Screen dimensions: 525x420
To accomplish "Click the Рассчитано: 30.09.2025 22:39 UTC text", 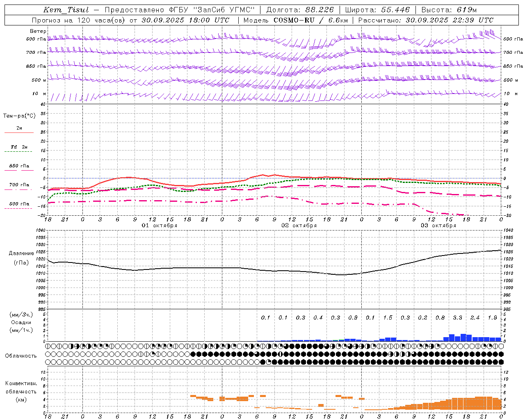I will click(x=426, y=20).
